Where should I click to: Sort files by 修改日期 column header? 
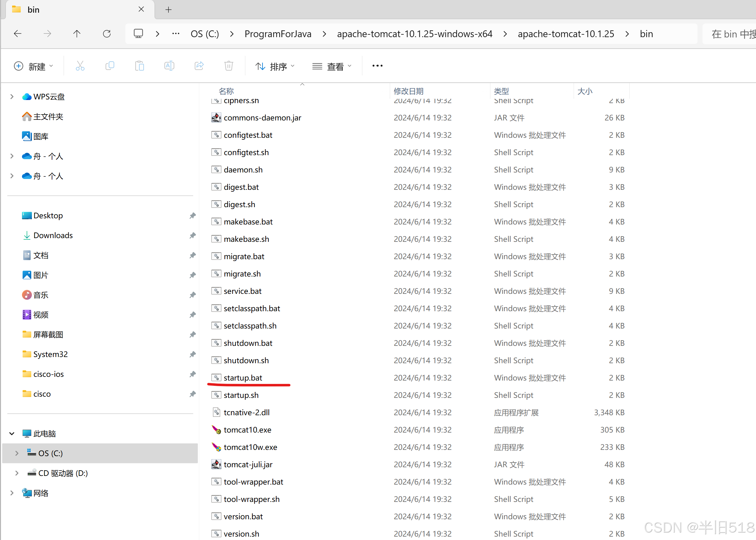[x=409, y=91]
